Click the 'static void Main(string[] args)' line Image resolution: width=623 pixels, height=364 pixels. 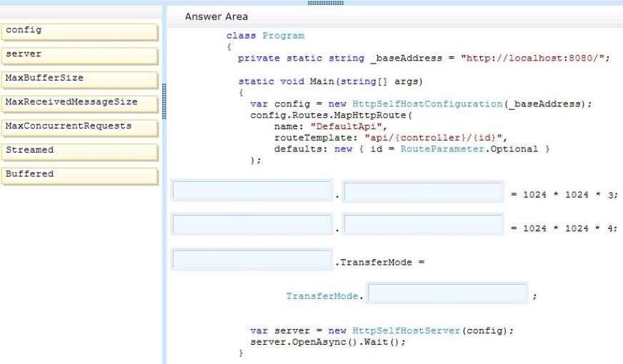pos(330,81)
